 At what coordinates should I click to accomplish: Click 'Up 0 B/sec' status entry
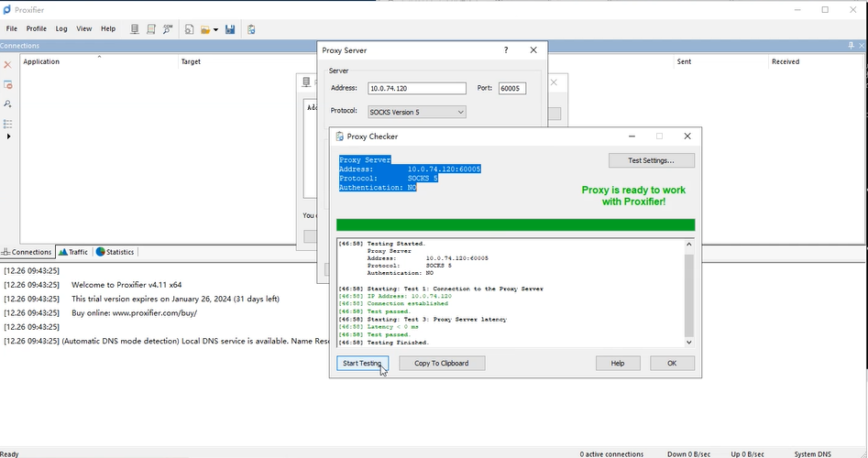pyautogui.click(x=747, y=454)
